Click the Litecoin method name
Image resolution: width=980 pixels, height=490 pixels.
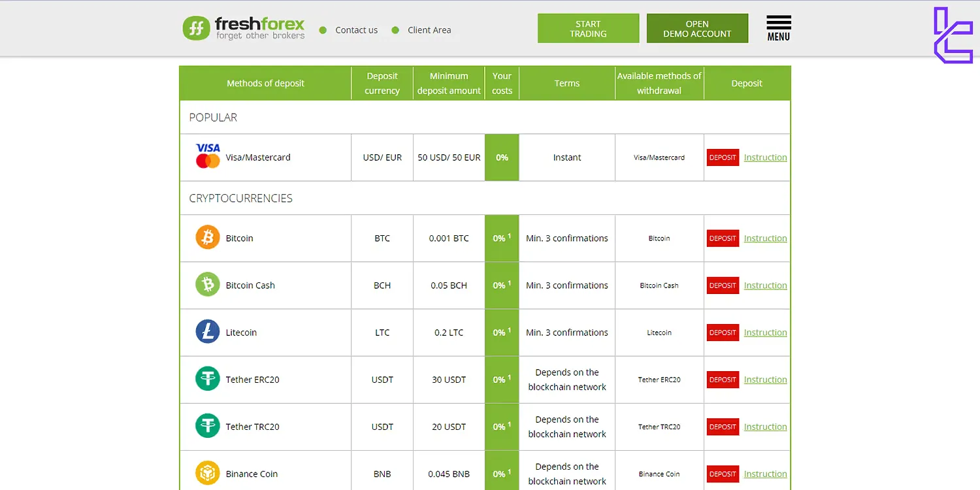point(241,333)
